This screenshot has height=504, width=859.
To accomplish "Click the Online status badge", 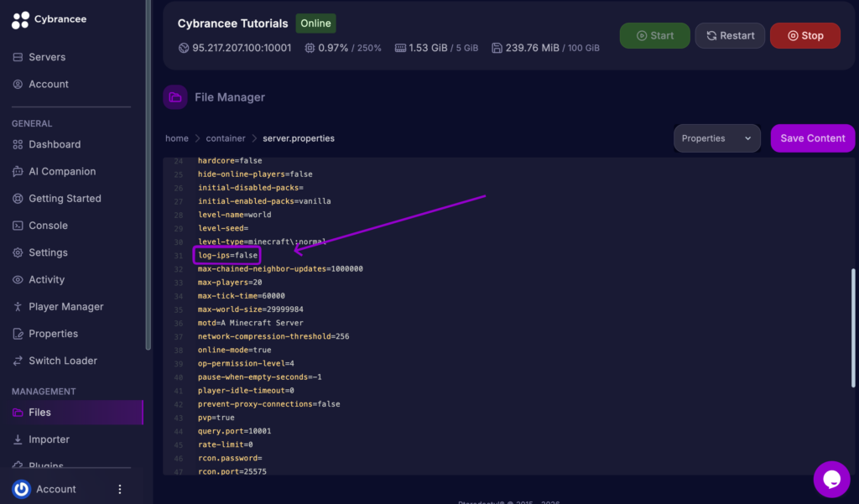I will coord(315,23).
